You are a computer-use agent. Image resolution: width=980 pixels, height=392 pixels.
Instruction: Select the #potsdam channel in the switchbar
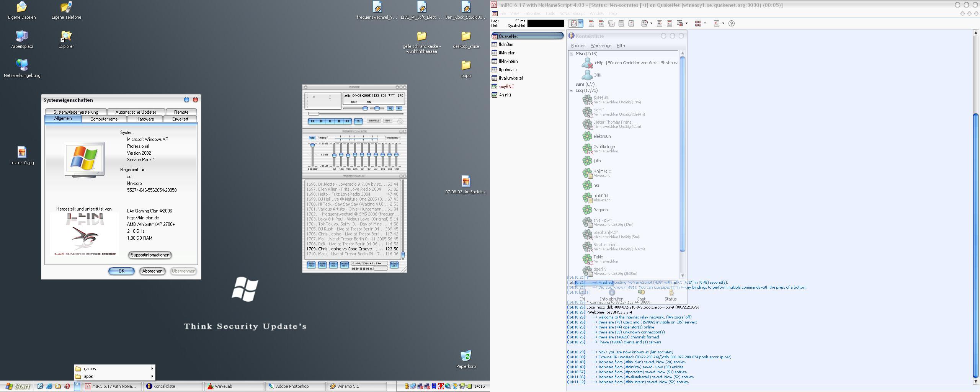[x=507, y=70]
